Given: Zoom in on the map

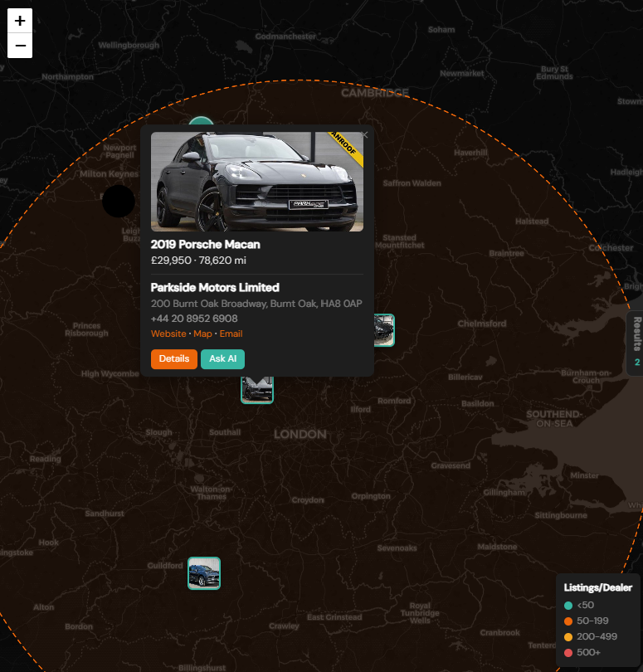Looking at the screenshot, I should click(x=20, y=21).
